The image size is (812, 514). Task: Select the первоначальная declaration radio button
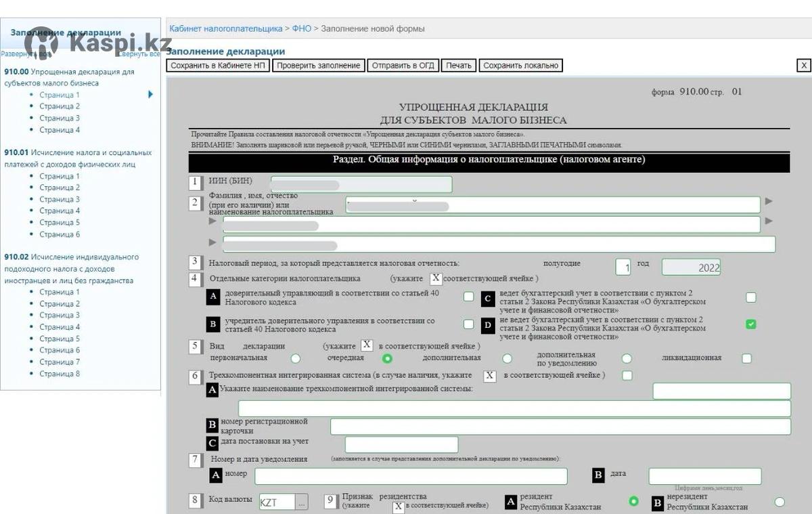click(x=296, y=358)
